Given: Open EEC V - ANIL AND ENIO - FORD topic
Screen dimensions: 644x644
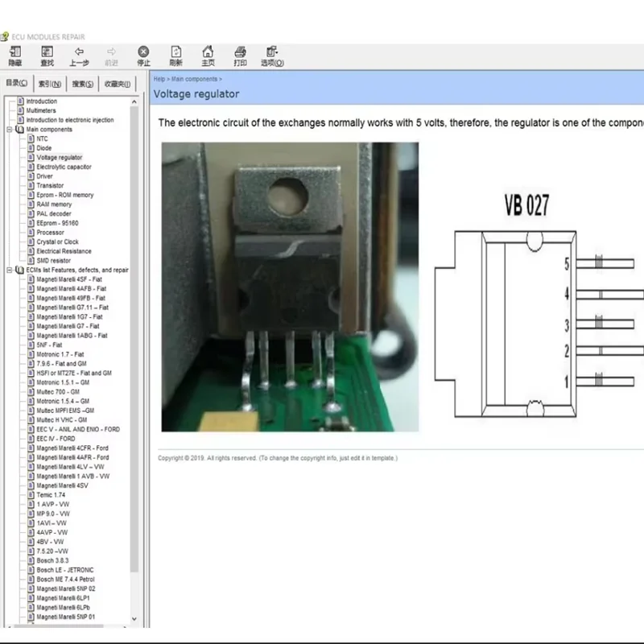Looking at the screenshot, I should click(x=78, y=429).
